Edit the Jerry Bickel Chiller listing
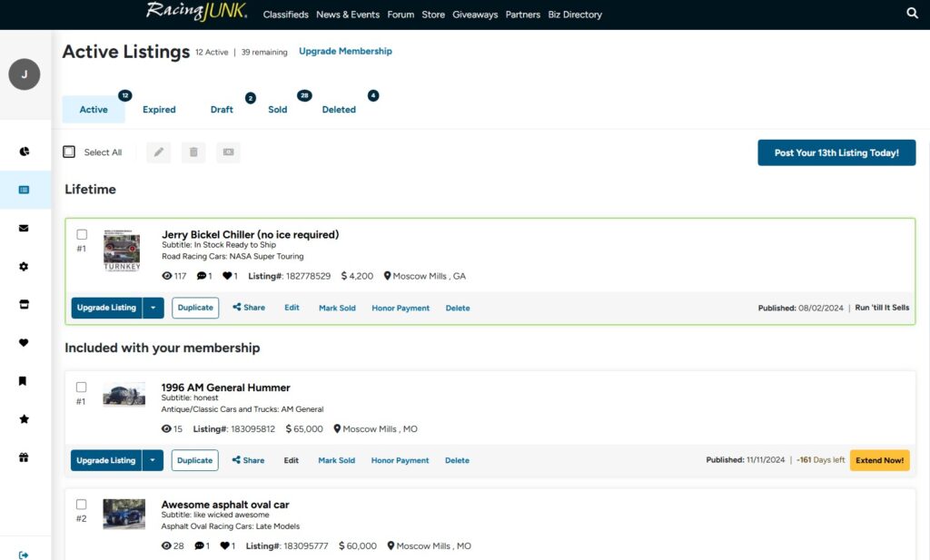The width and height of the screenshot is (930, 560). (292, 307)
